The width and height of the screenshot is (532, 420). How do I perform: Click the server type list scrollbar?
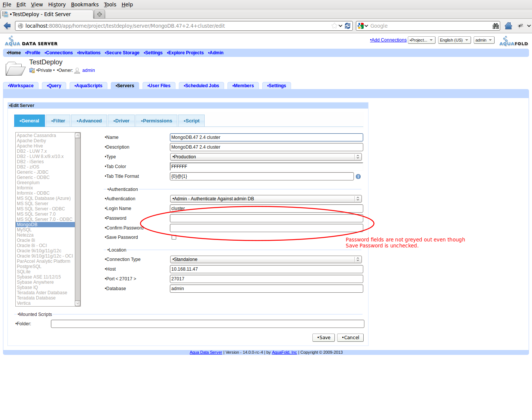(77, 219)
